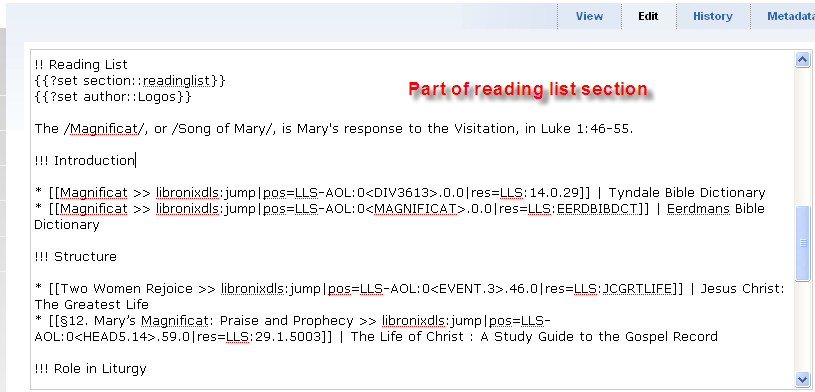Click the scrollbar down arrow

[803, 379]
